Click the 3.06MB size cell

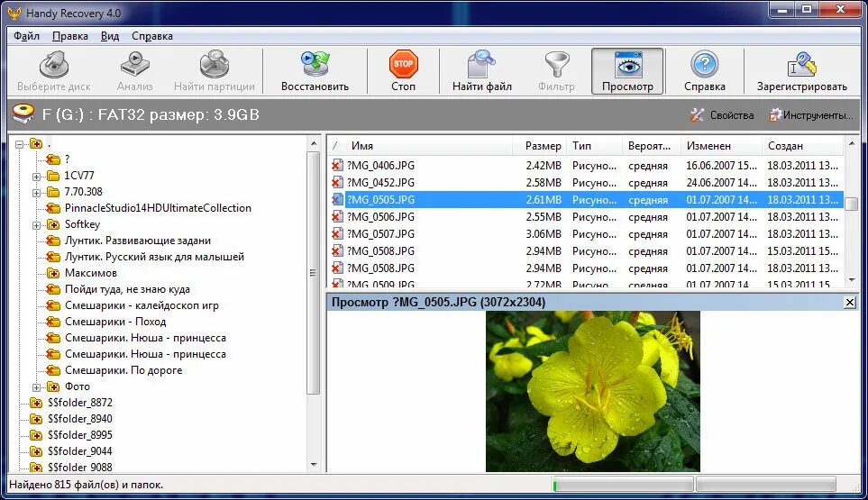(x=543, y=234)
